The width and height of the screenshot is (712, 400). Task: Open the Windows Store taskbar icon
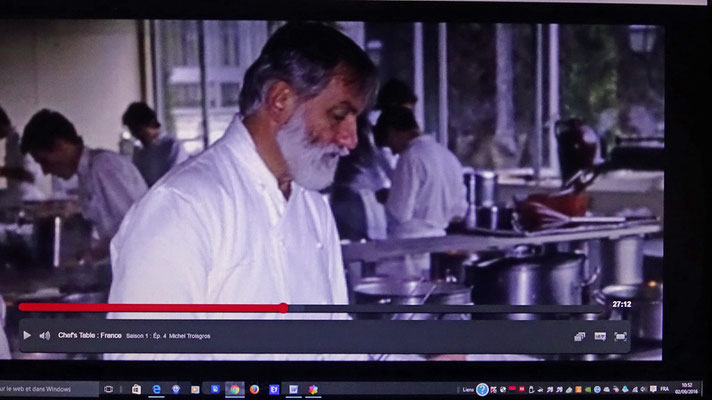(136, 389)
